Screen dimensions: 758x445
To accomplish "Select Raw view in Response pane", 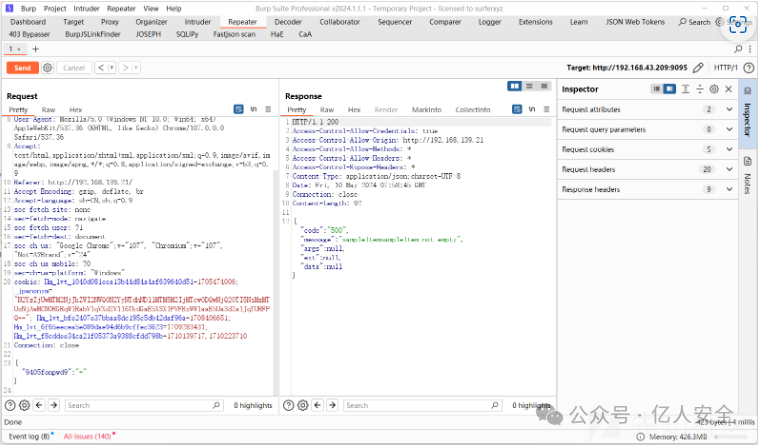I will pyautogui.click(x=327, y=110).
